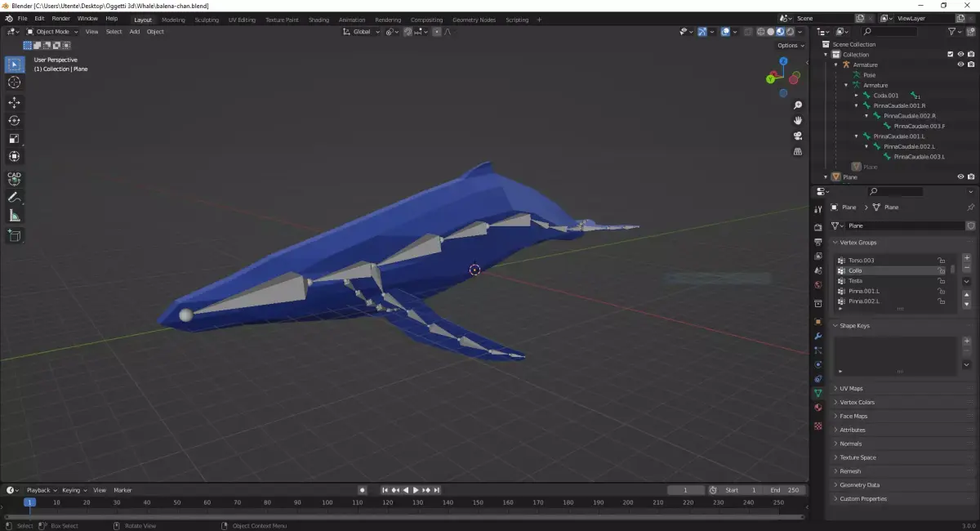Expand the Coda.001 bone in the outliner

pos(857,96)
